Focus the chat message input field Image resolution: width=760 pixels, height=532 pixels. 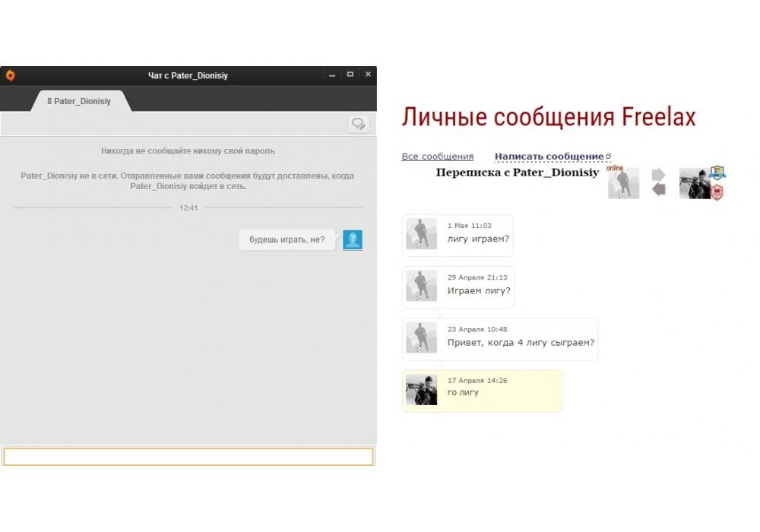tap(188, 456)
